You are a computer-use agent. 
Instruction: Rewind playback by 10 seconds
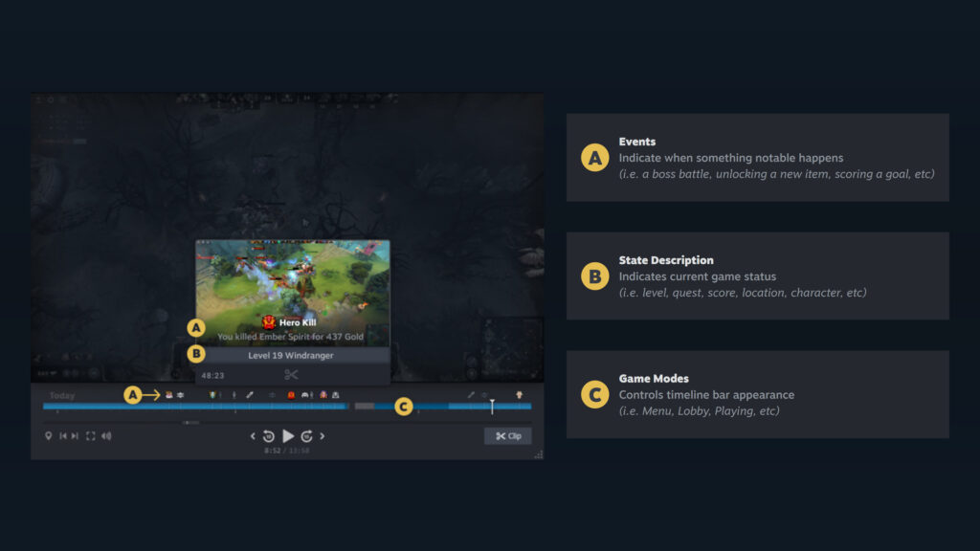point(269,436)
